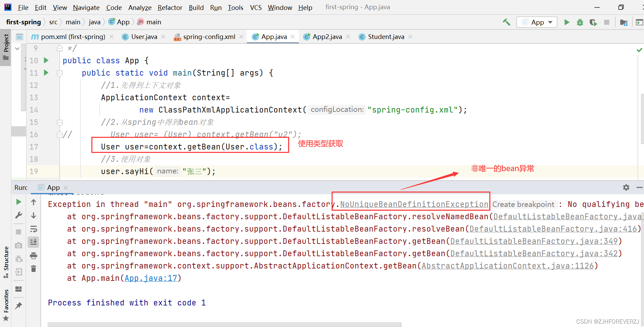The image size is (644, 327).
Task: Toggle soft-wrap in the console
Action: point(34,229)
